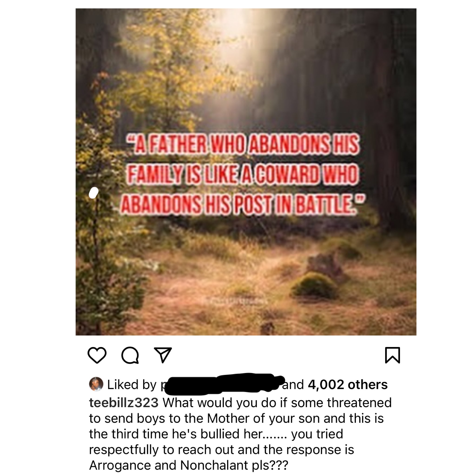Viewport: 476px width, 476px height.
Task: Open the teebillz323 profile username
Action: 124,403
